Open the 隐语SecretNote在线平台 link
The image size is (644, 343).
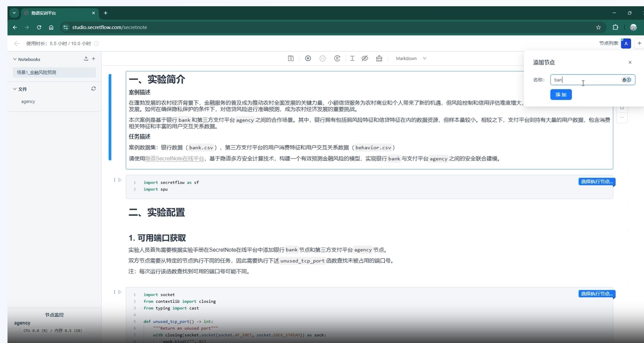(174, 158)
